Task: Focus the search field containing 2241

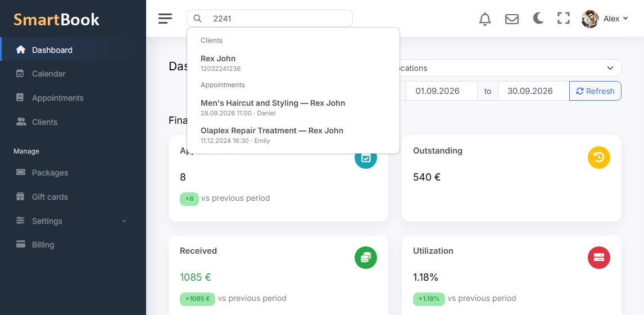Action: [269, 19]
